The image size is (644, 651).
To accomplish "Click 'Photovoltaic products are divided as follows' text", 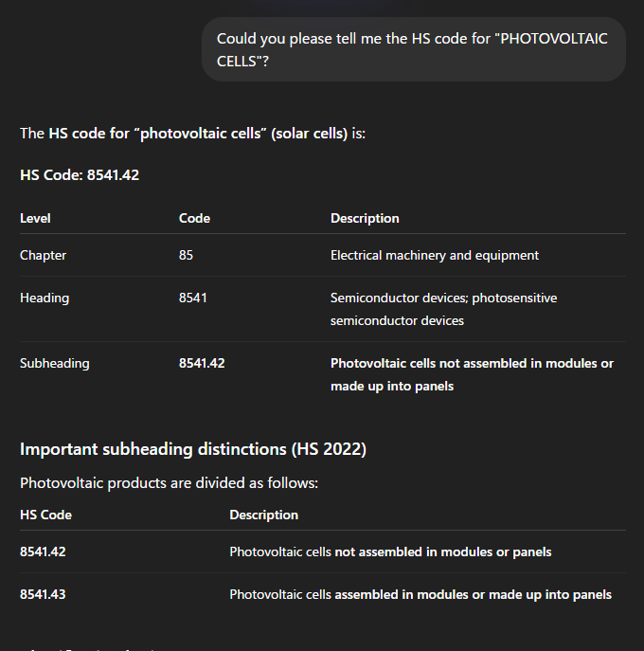I will click(x=169, y=483).
